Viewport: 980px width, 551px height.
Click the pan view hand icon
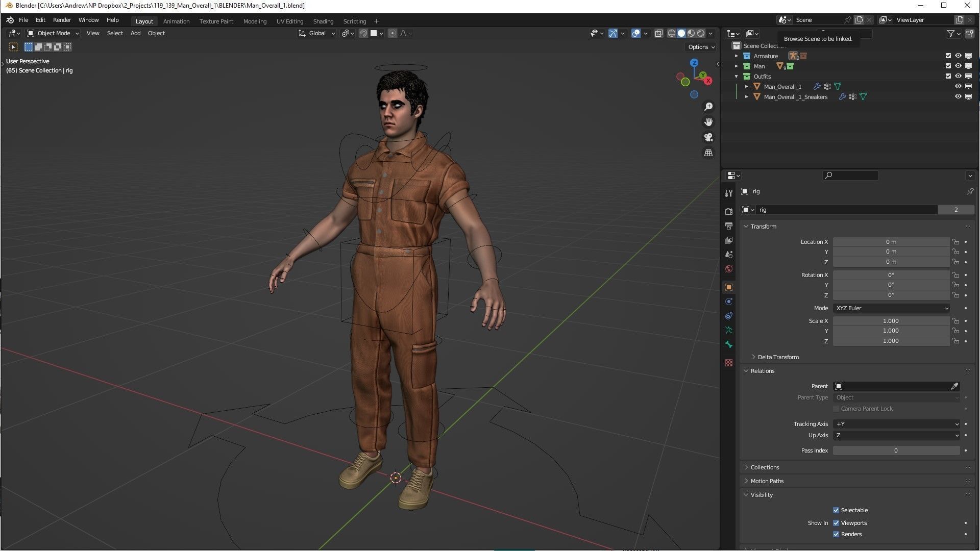(708, 122)
